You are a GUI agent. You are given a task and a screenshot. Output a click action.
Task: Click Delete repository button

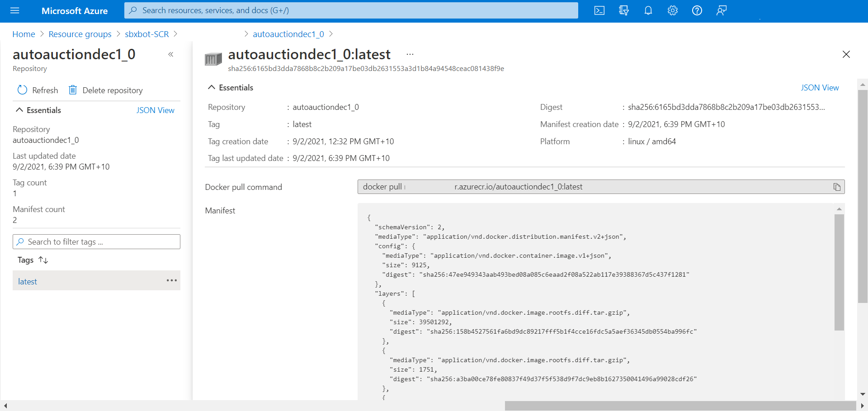point(106,90)
